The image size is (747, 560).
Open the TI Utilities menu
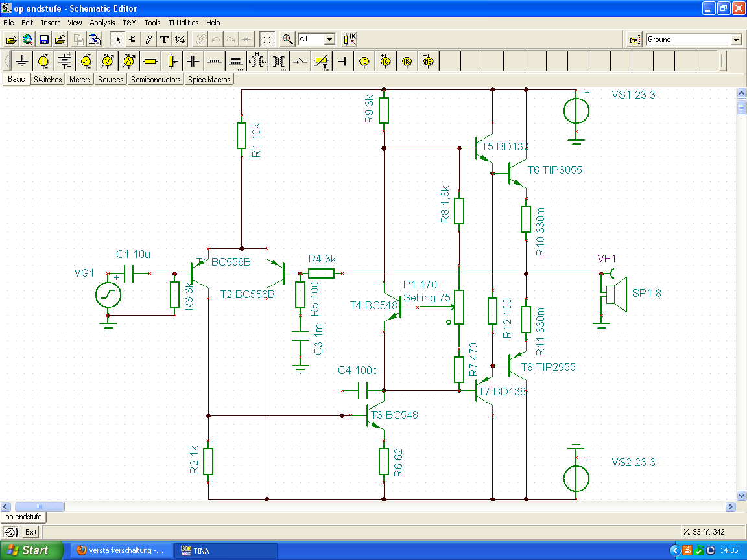183,23
